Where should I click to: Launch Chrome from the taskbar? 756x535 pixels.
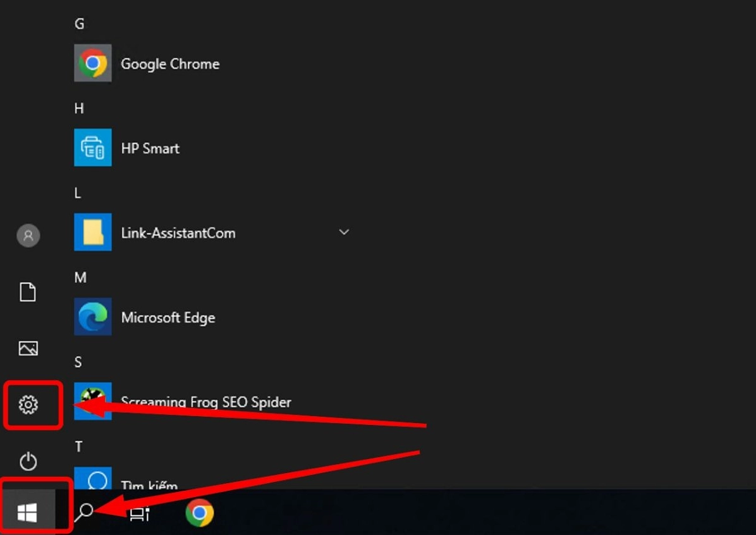(199, 513)
